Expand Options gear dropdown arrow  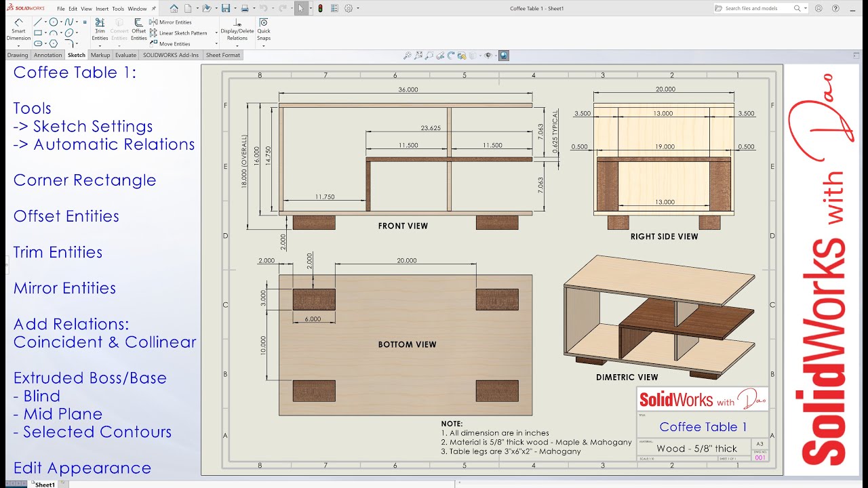[x=358, y=8]
